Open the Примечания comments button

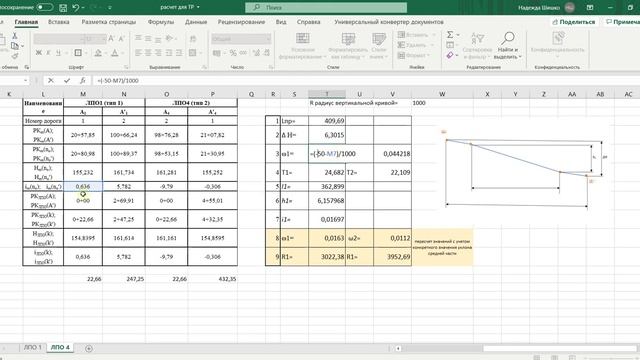(x=622, y=22)
